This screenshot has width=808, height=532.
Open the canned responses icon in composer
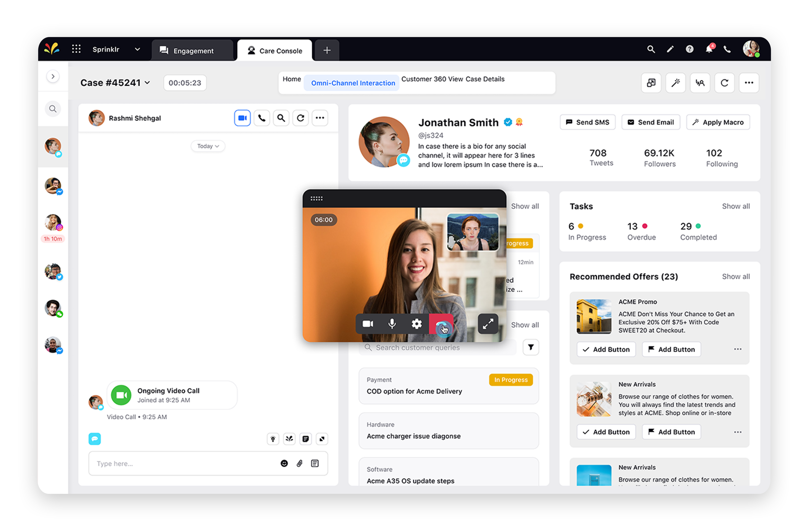click(305, 439)
